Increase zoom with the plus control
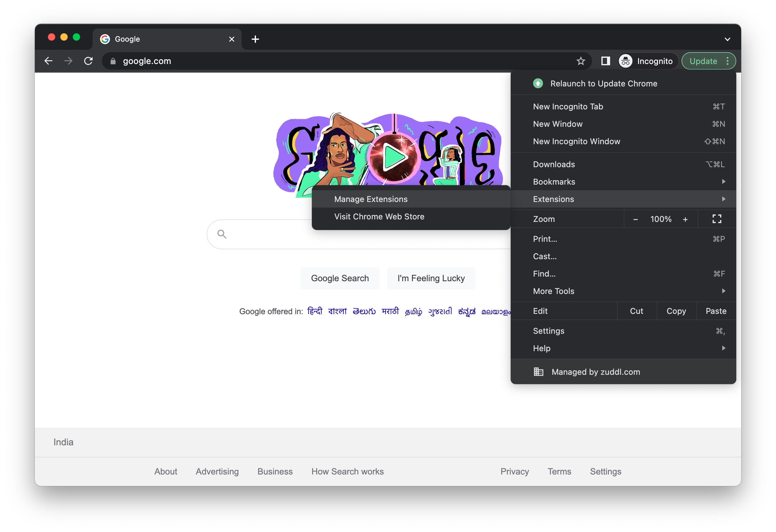776x532 pixels. [x=686, y=219]
